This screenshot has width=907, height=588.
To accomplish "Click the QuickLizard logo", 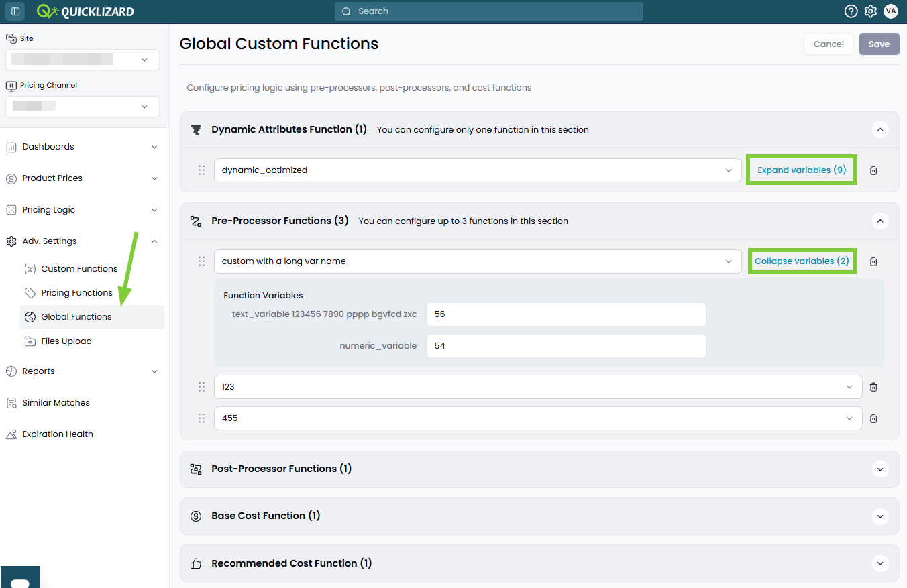I will tap(85, 11).
